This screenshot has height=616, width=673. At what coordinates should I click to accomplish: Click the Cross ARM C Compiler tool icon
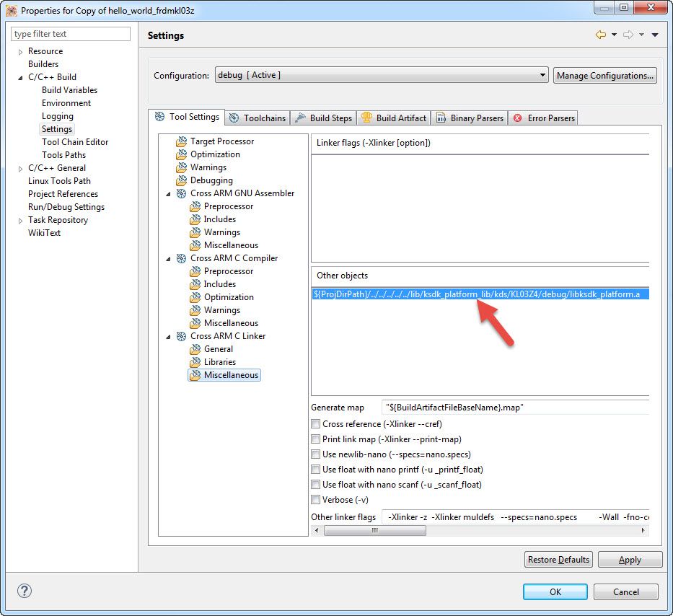pos(182,258)
